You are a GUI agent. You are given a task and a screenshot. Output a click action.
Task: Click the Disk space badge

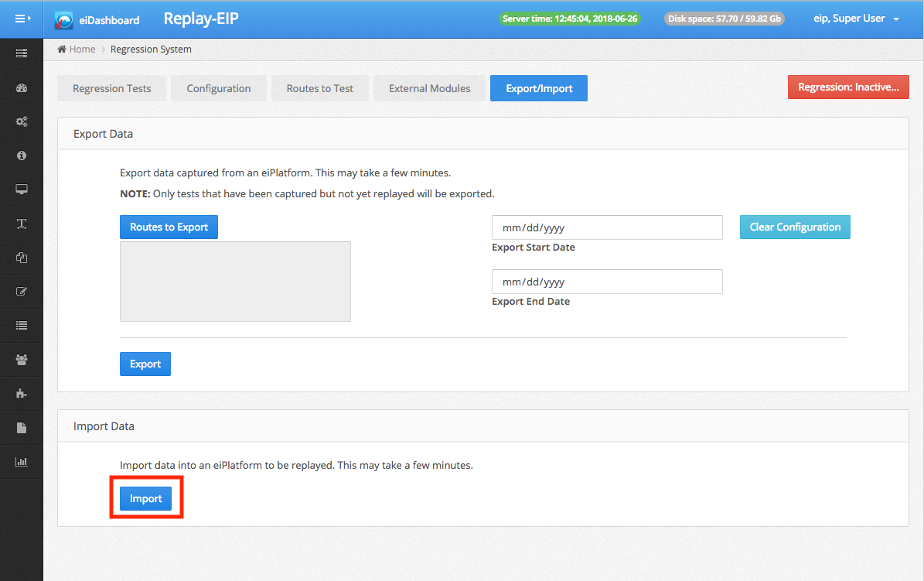(x=725, y=19)
